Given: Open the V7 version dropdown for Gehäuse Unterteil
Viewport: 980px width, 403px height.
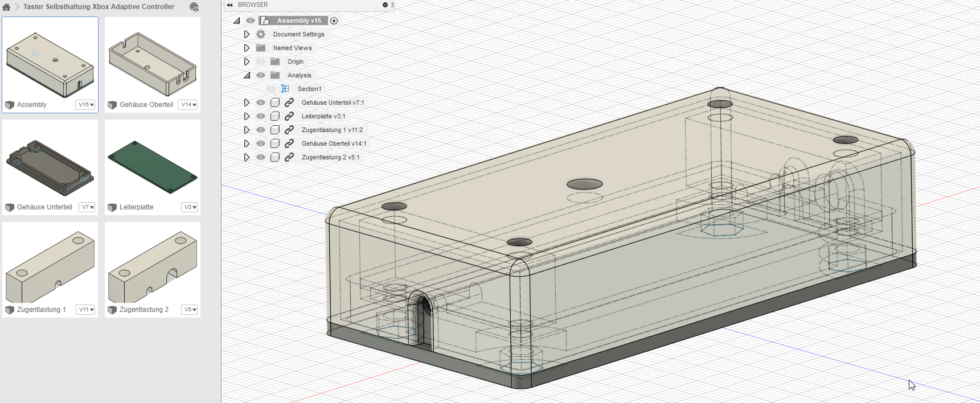Looking at the screenshot, I should (x=87, y=207).
